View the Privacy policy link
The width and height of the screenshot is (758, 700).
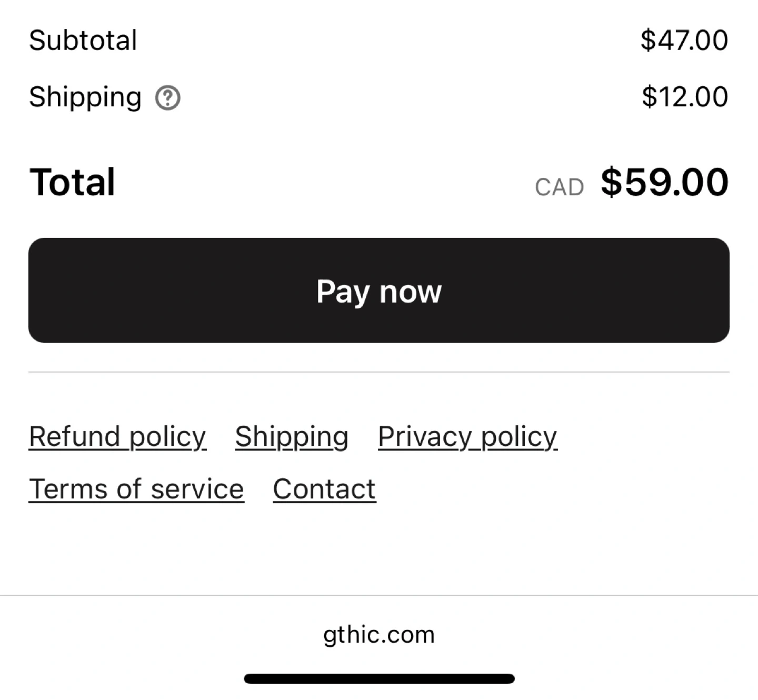(x=467, y=437)
